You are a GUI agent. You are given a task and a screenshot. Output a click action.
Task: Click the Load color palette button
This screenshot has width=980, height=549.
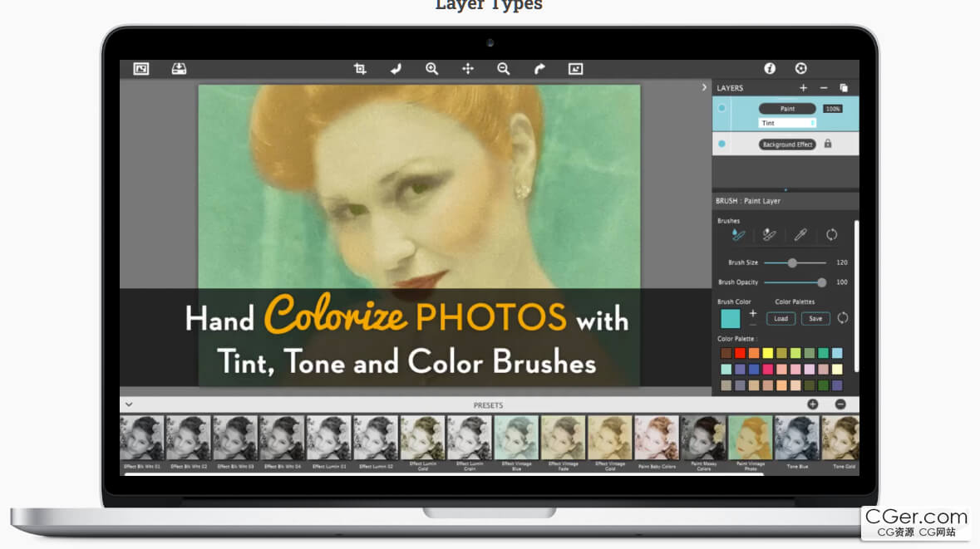[781, 318]
